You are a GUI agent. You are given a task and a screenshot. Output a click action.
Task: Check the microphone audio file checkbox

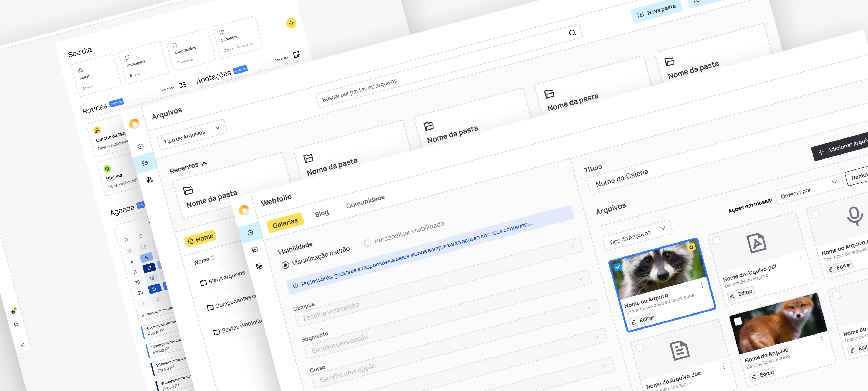[815, 214]
